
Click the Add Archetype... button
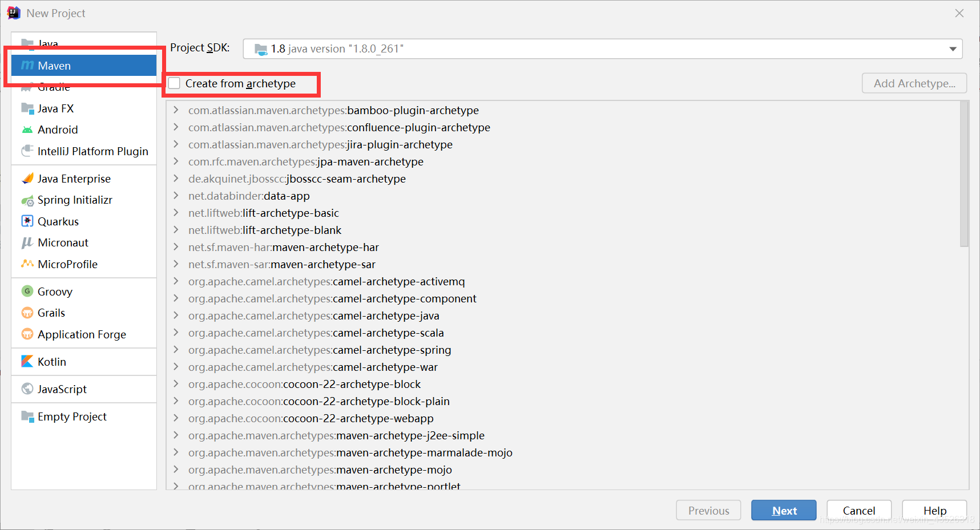(914, 83)
